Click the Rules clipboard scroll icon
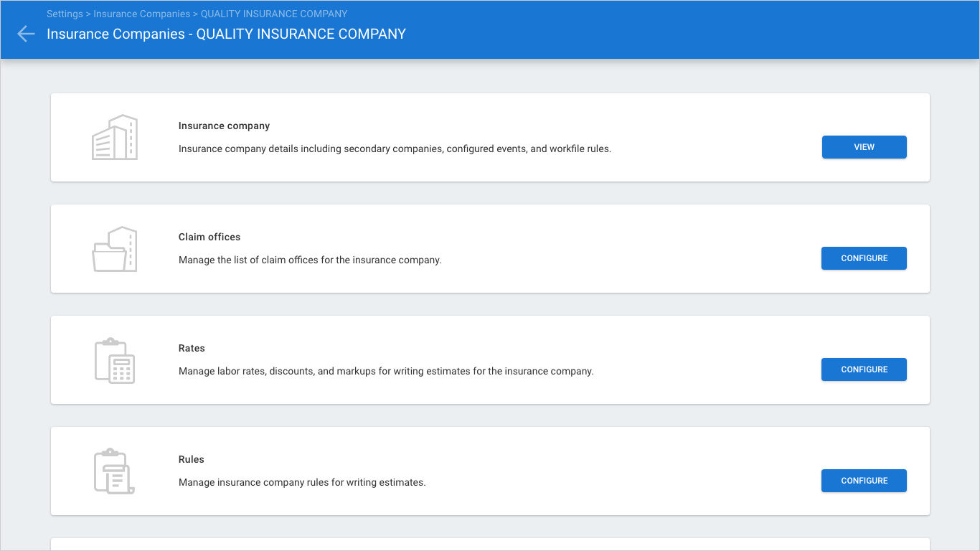The image size is (980, 551). 115,471
